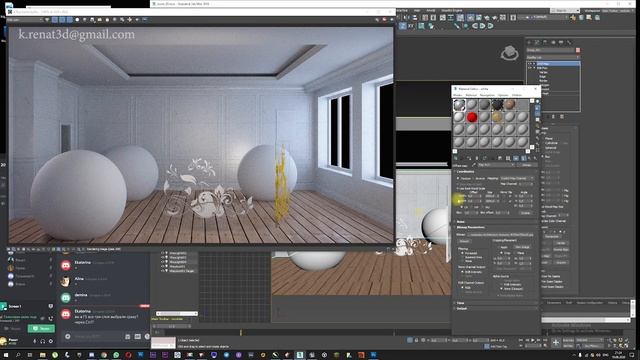
Task: Open Chrome from the Windows taskbar
Action: [x=104, y=355]
